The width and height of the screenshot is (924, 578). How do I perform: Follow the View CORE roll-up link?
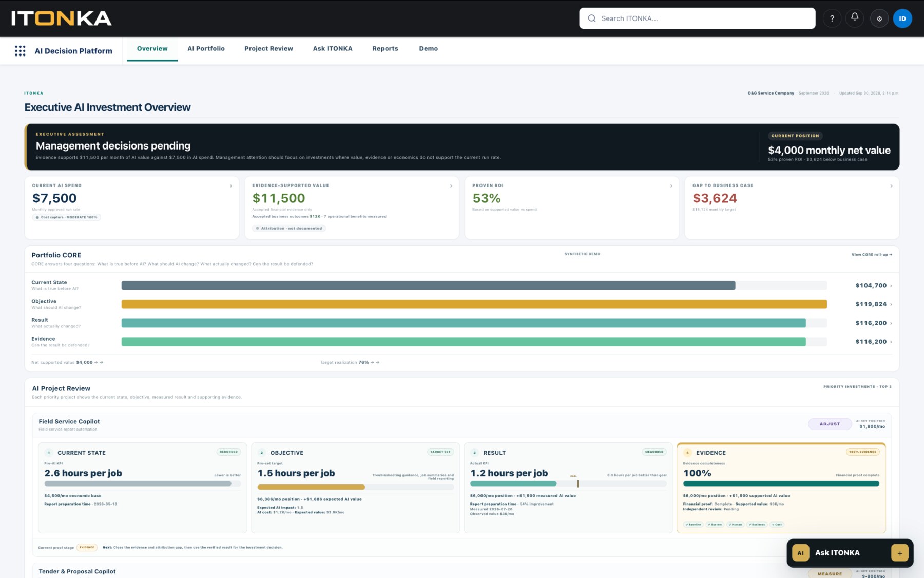coord(872,255)
